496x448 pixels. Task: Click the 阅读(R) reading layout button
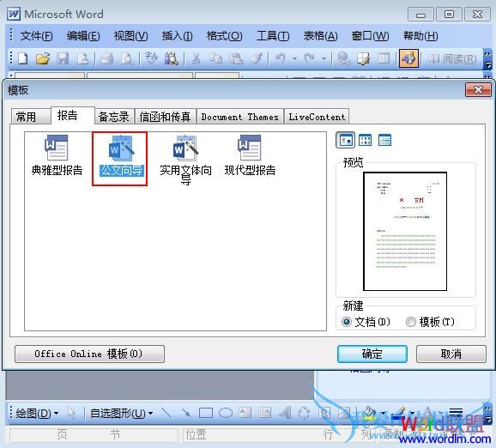(x=451, y=59)
